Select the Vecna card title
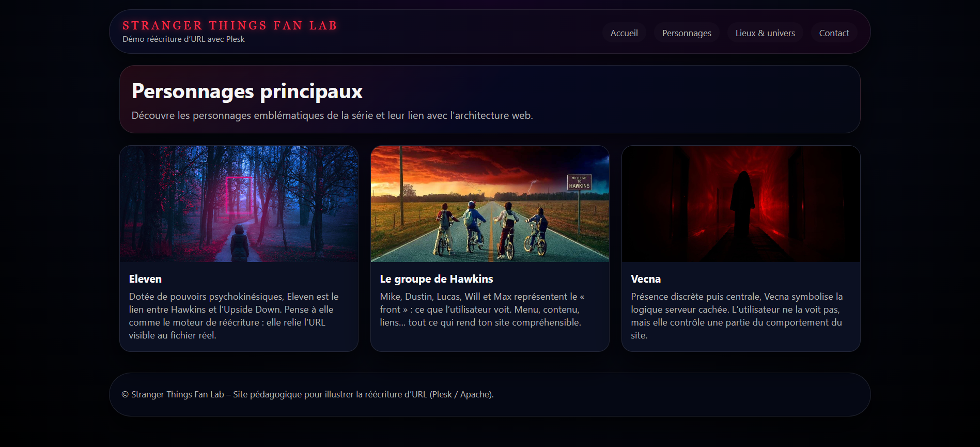The image size is (980, 447). point(646,279)
